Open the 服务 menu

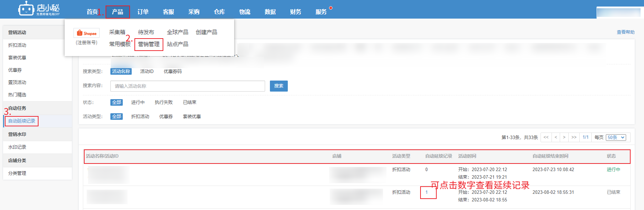coord(321,12)
